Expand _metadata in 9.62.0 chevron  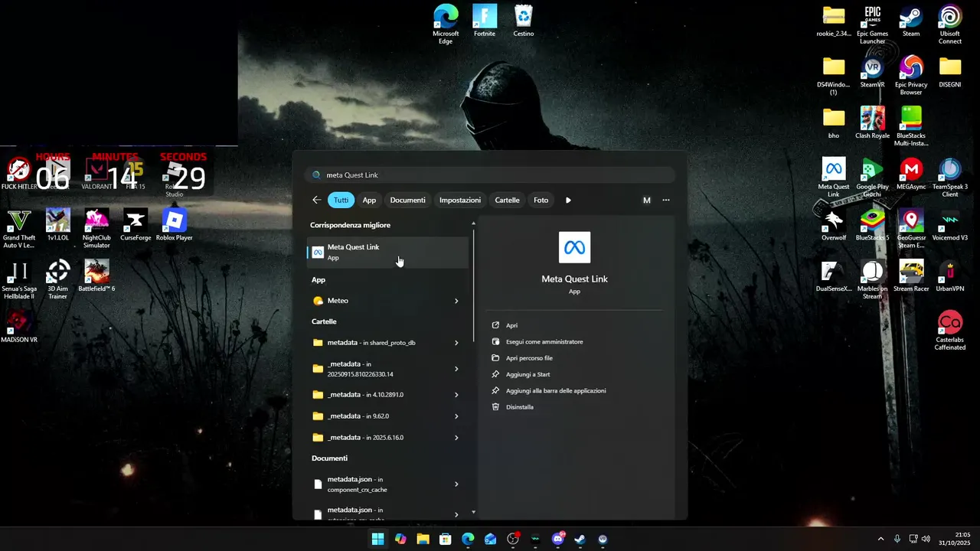pyautogui.click(x=456, y=416)
